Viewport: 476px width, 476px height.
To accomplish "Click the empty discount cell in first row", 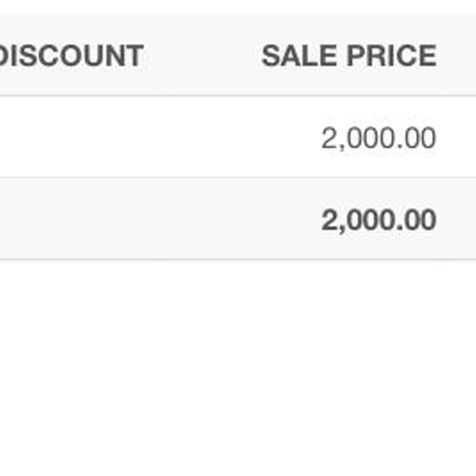I will 71,138.
